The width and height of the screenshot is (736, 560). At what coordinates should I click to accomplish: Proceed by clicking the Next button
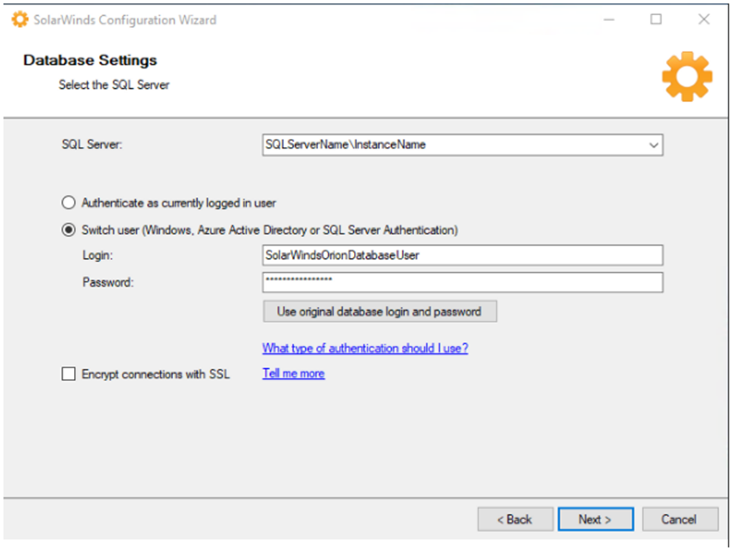[x=595, y=519]
